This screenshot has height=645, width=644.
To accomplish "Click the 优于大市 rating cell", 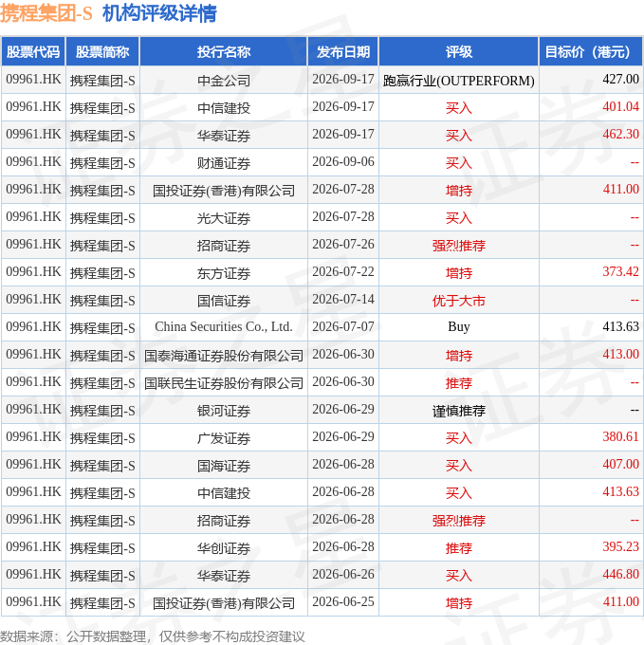I will pos(458,300).
